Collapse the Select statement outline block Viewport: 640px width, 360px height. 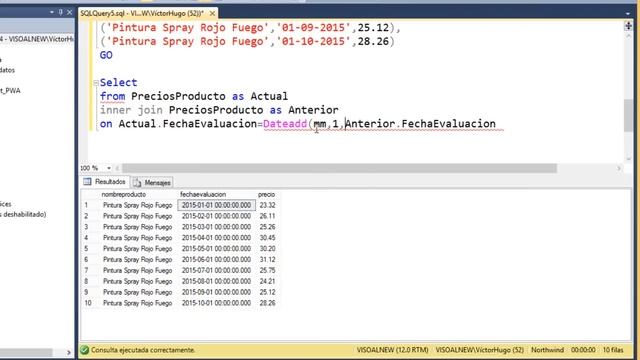(x=96, y=82)
